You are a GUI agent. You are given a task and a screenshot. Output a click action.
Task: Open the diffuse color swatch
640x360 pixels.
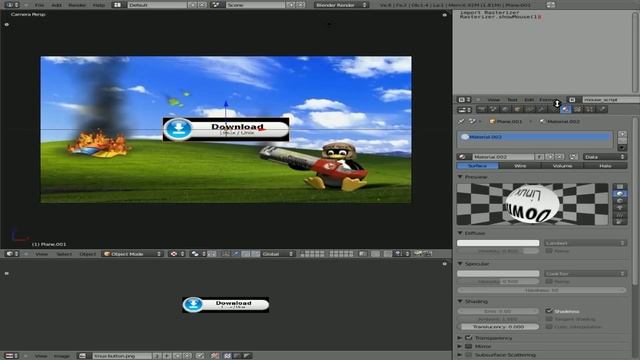click(x=498, y=243)
